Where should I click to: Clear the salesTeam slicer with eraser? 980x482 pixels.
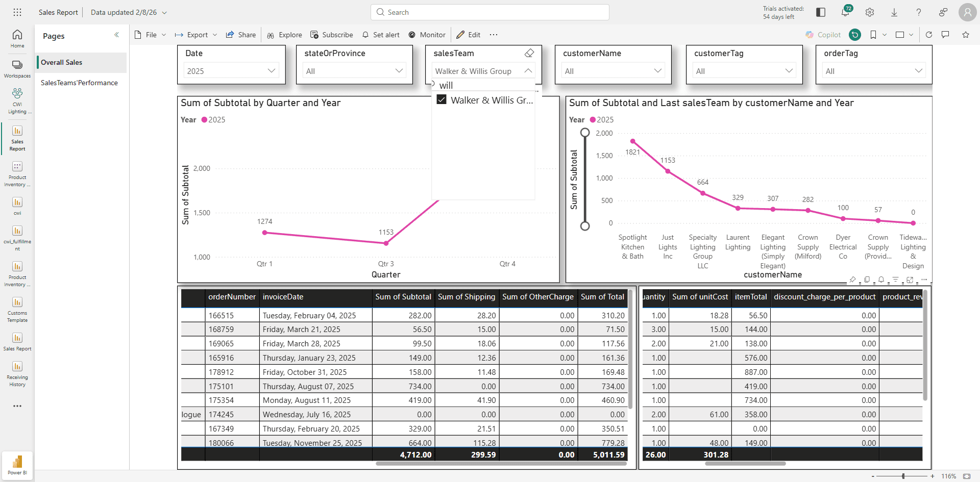529,53
